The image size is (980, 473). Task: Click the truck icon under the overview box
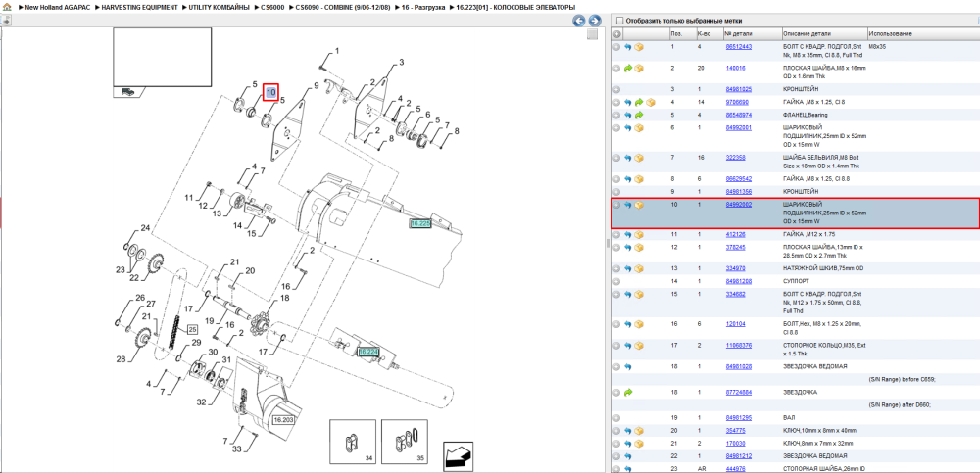pyautogui.click(x=127, y=91)
